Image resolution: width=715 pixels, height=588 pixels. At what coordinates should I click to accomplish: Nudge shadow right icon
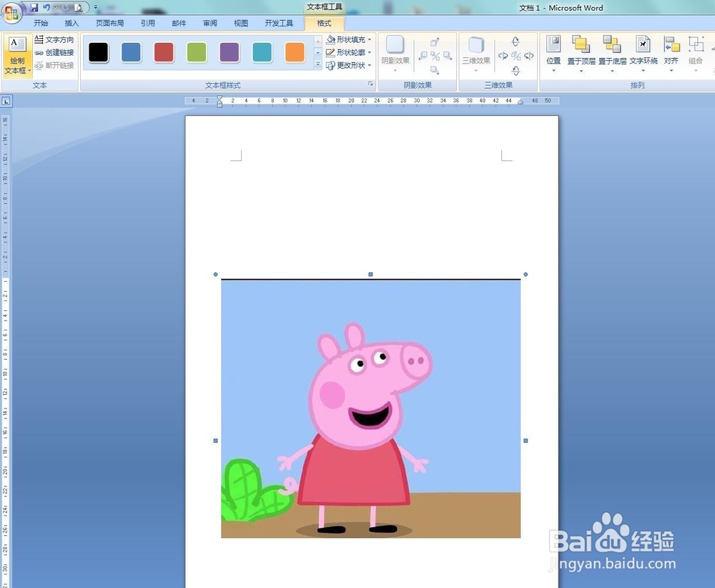(x=448, y=56)
